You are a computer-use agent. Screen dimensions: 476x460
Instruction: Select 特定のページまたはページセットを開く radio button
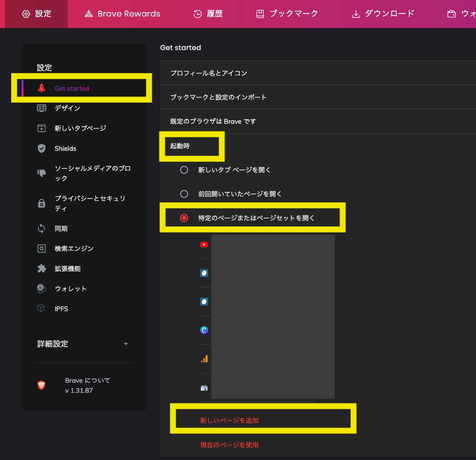[x=184, y=217]
